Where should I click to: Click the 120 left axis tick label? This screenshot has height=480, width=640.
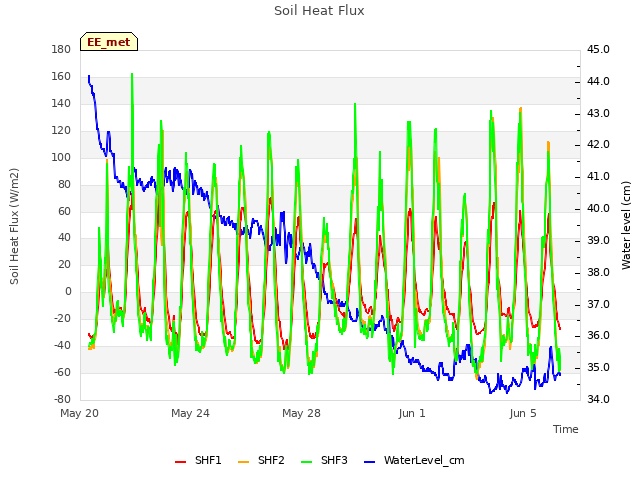click(61, 130)
